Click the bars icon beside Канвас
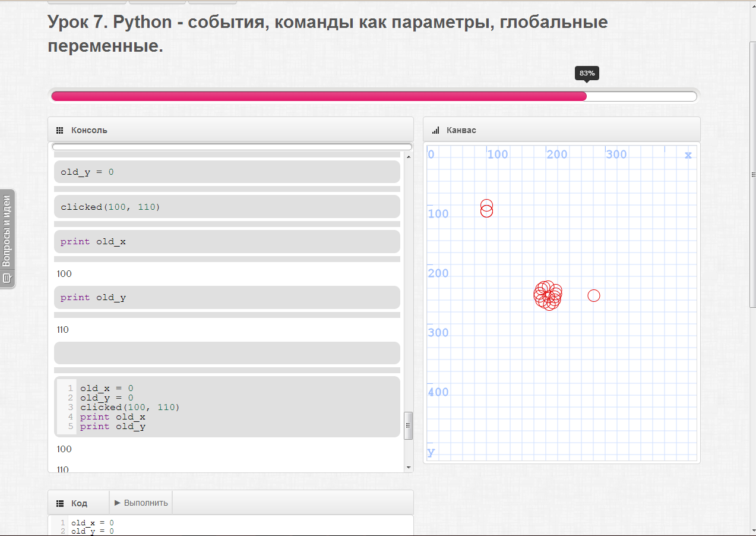Screen dimensions: 756x536 click(435, 130)
